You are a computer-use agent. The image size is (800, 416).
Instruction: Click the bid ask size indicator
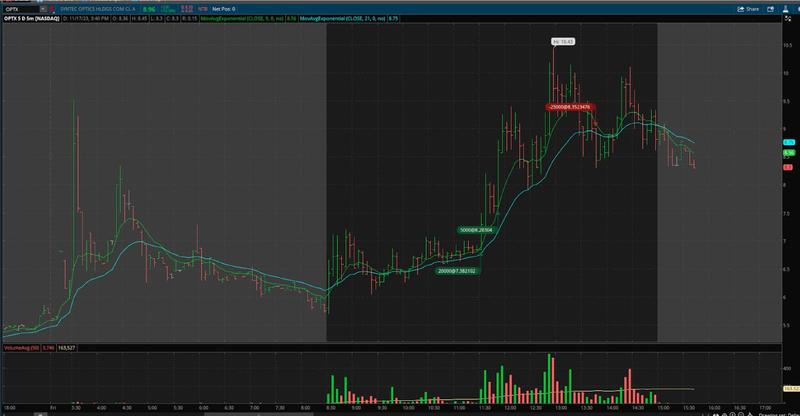click(x=187, y=9)
